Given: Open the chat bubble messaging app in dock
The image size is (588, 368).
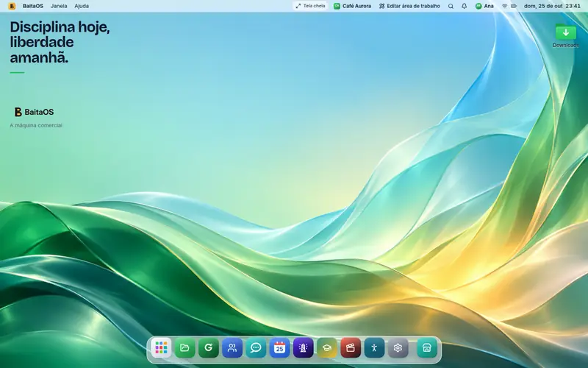Looking at the screenshot, I should click(256, 347).
